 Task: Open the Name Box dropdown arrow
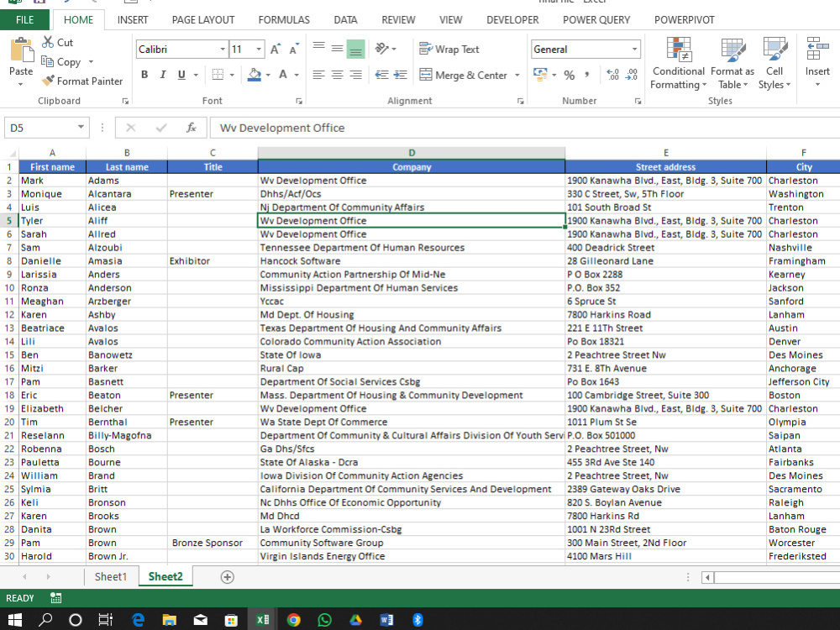click(81, 128)
